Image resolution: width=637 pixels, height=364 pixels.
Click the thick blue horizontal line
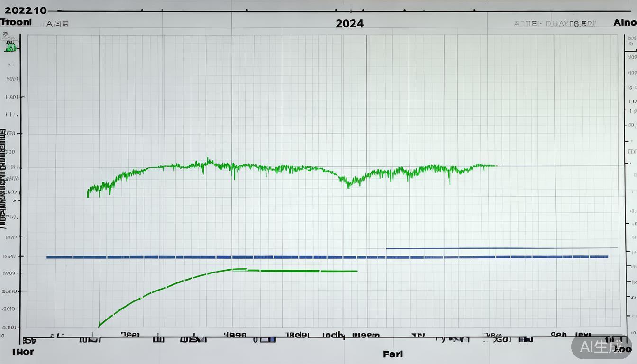point(327,257)
